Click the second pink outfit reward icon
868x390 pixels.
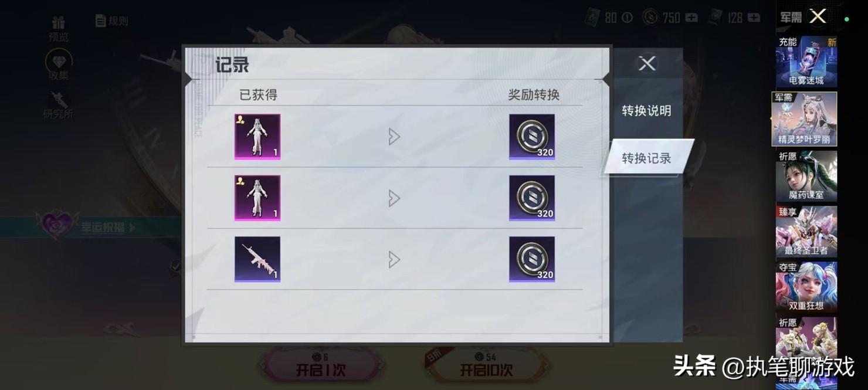click(x=257, y=198)
